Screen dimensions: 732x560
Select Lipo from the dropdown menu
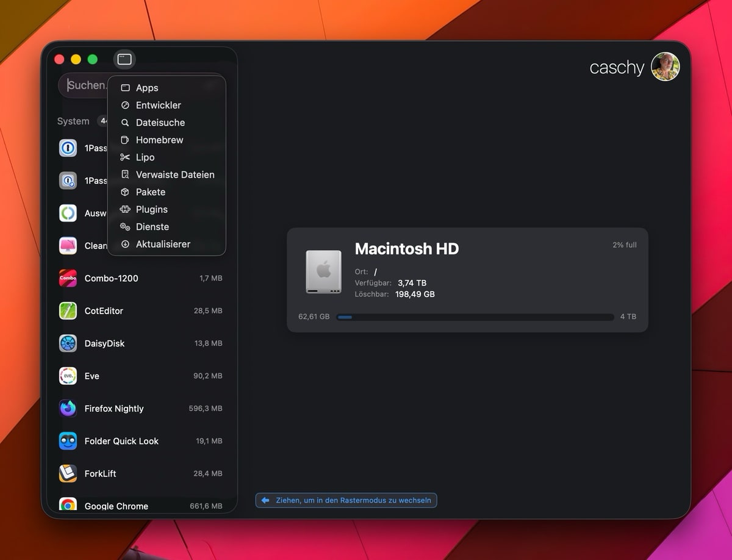coord(145,157)
